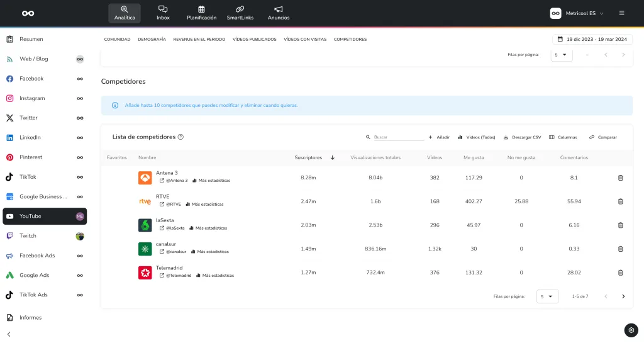Jump to Competidores tab
Image resolution: width=644 pixels, height=343 pixels.
(x=350, y=40)
